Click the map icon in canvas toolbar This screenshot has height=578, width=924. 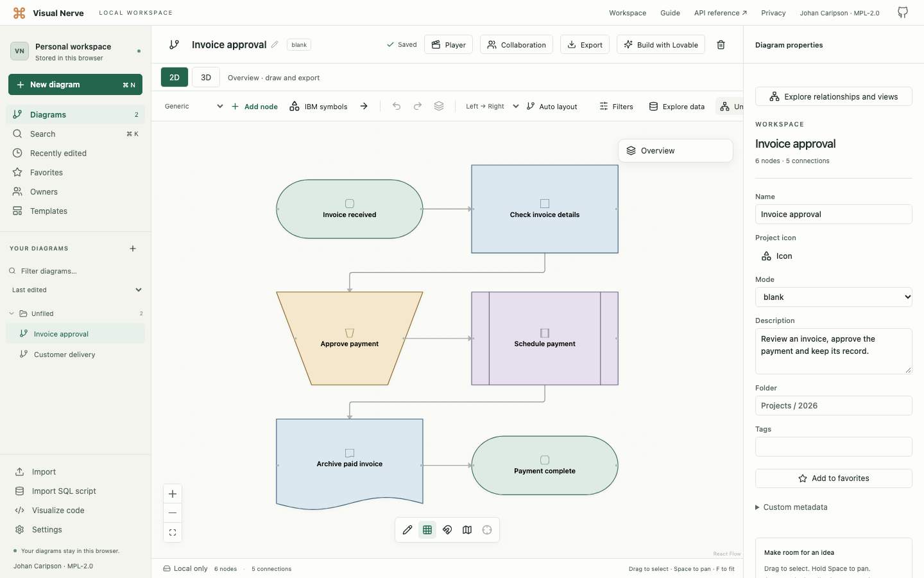coord(467,530)
